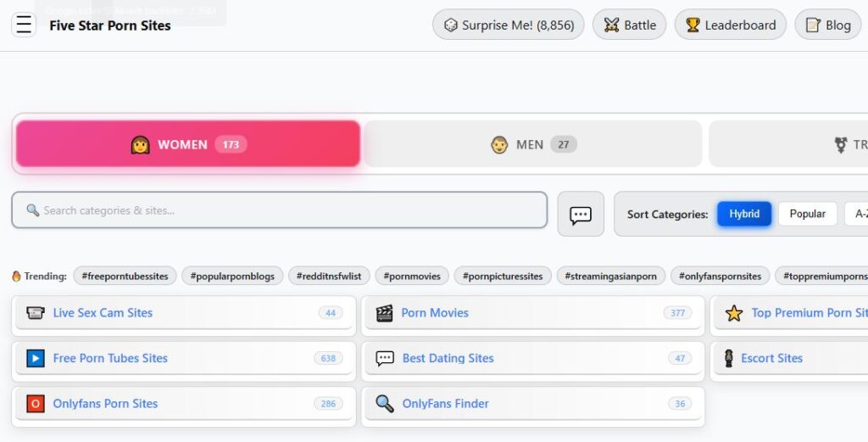Switch to the partially visible TR tab
The width and height of the screenshot is (868, 442).
click(x=789, y=144)
